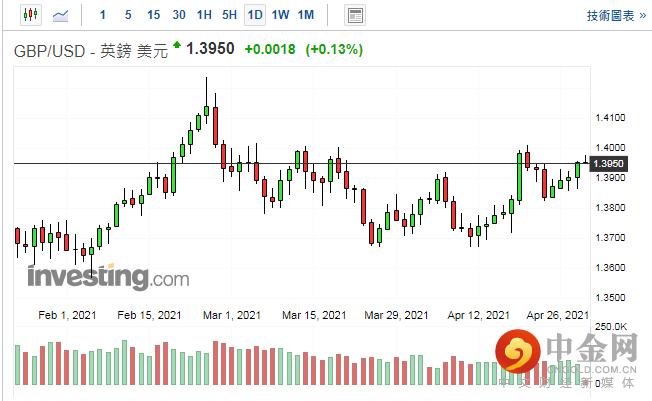This screenshot has height=401, width=652.
Task: Click the Mar 29, 2021 date label
Action: pos(396,315)
